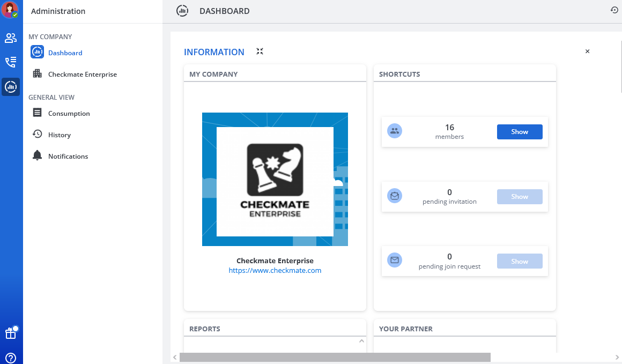Open the user profile avatar
Screen dimensions: 622x364
[x=10, y=10]
